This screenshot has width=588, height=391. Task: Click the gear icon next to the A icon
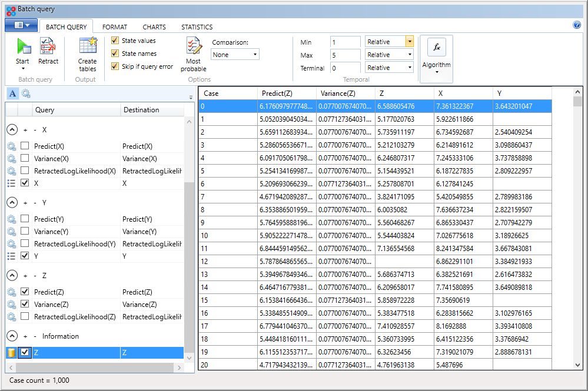pos(25,93)
